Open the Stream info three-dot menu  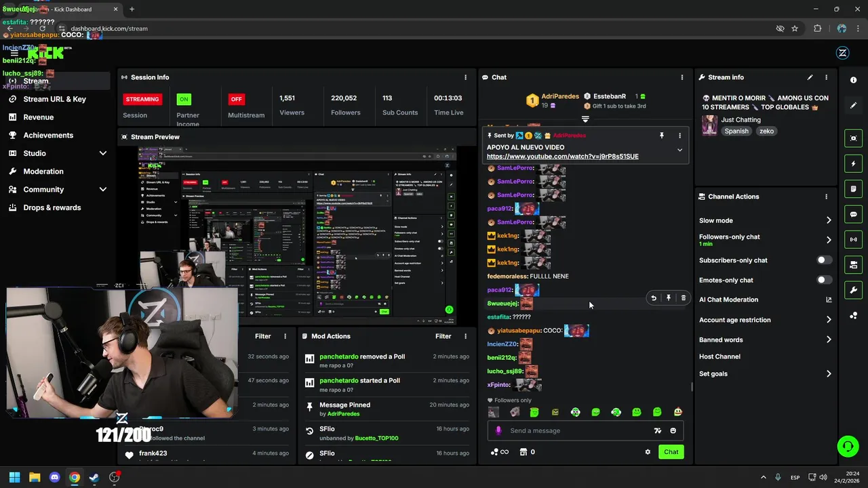(x=826, y=77)
